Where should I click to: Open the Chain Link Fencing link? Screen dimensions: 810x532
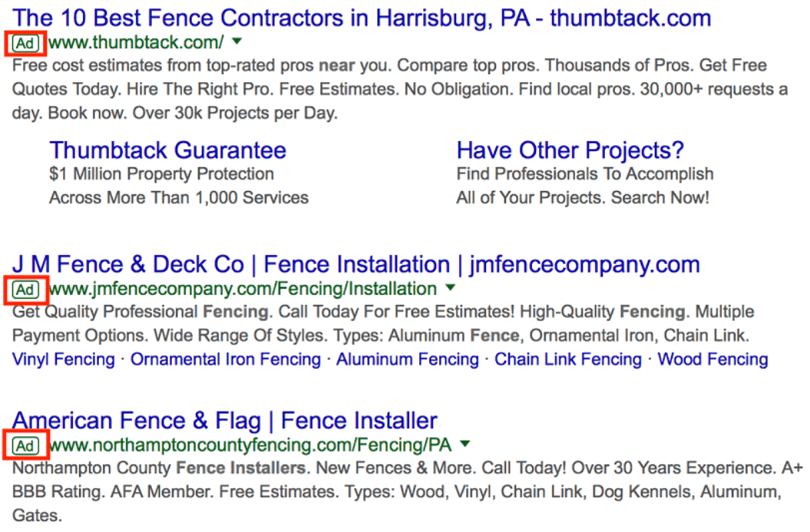click(x=567, y=359)
